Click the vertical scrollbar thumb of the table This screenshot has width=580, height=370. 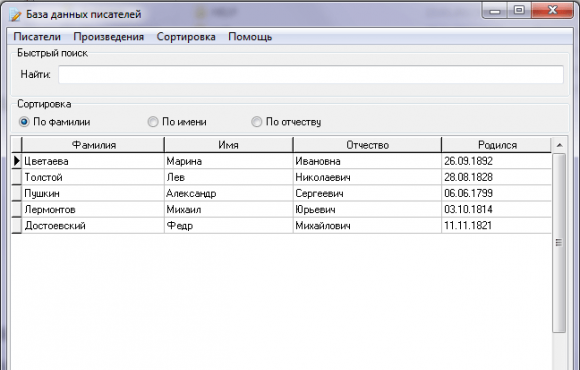point(559,243)
